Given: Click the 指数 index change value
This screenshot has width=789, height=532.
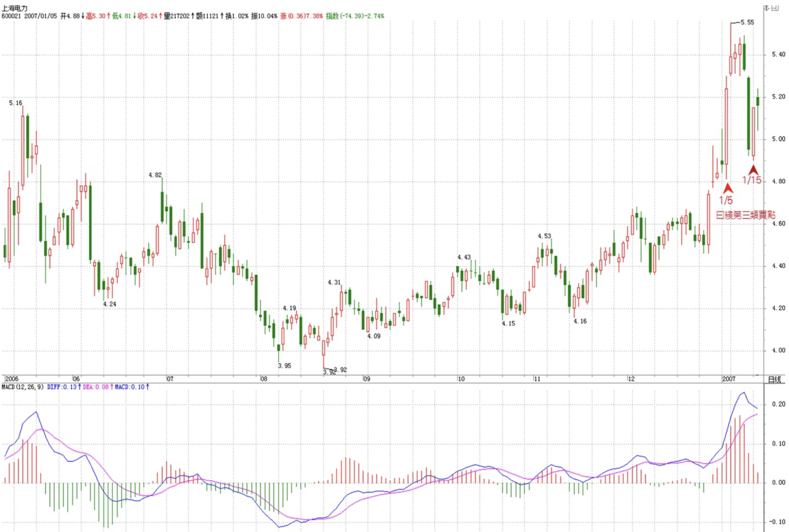Looking at the screenshot, I should tap(355, 16).
